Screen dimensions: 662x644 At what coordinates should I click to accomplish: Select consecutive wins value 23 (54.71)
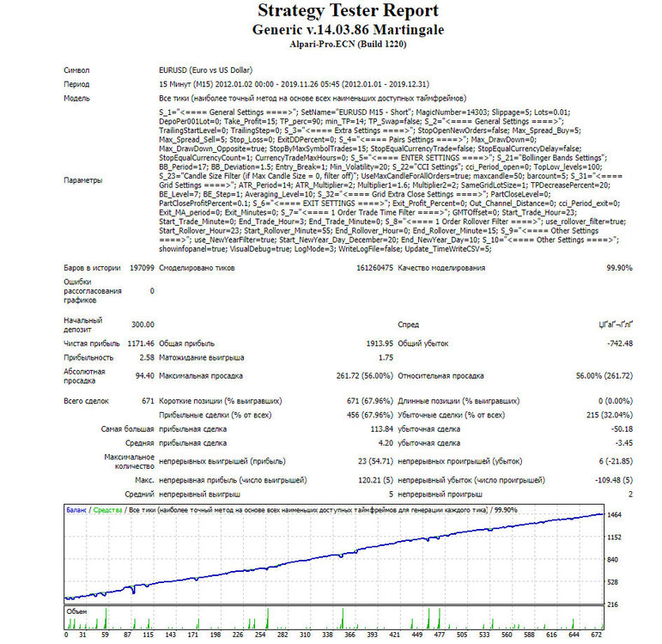click(375, 461)
